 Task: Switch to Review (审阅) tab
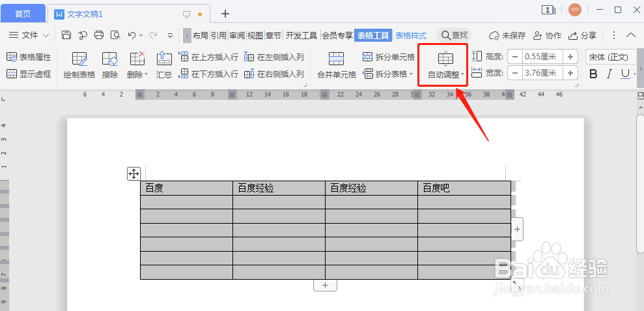(237, 35)
